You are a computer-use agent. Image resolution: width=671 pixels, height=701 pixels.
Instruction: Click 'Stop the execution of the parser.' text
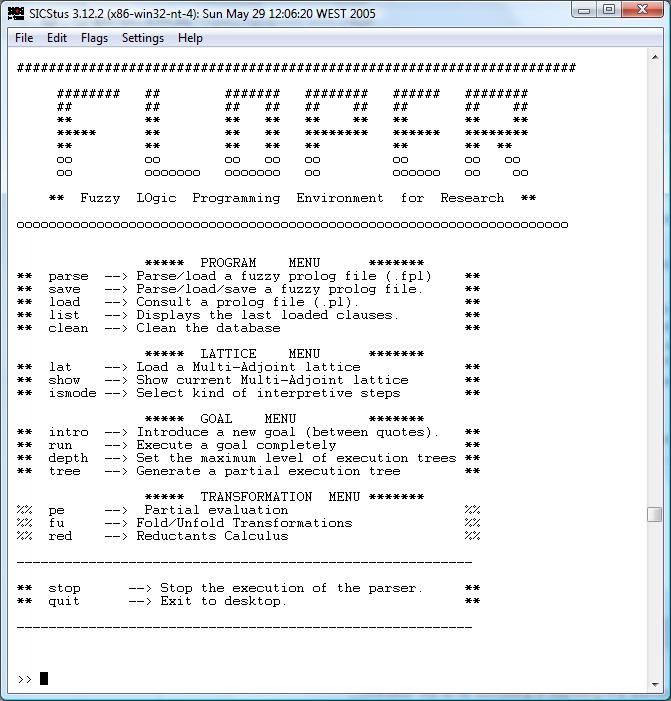point(291,588)
